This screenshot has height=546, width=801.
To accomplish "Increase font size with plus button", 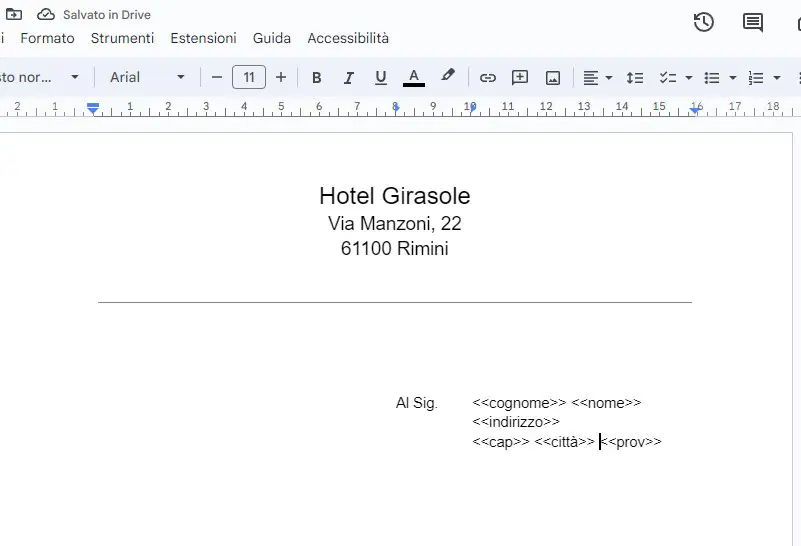I will click(x=280, y=77).
